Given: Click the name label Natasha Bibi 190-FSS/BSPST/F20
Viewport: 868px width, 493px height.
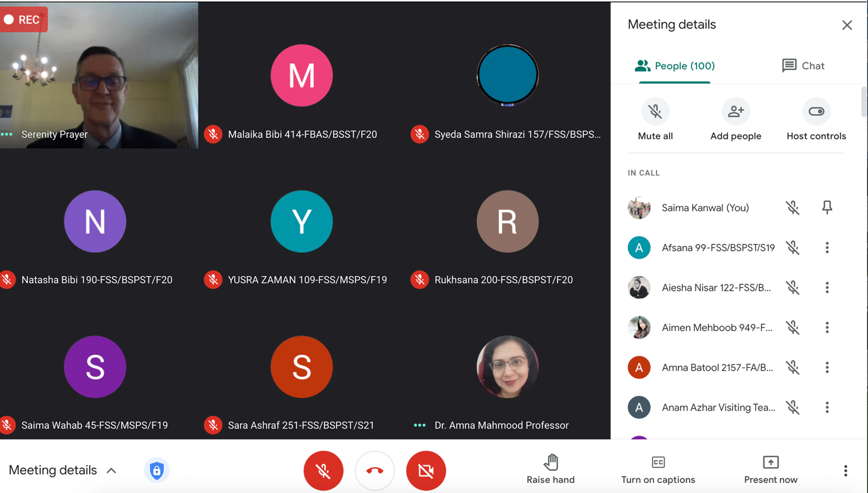Looking at the screenshot, I should click(x=97, y=280).
